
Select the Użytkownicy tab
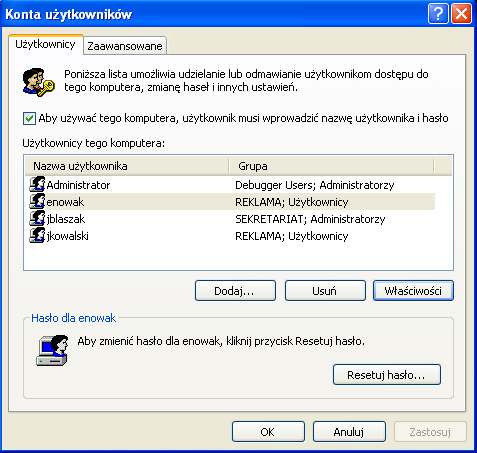pyautogui.click(x=45, y=44)
